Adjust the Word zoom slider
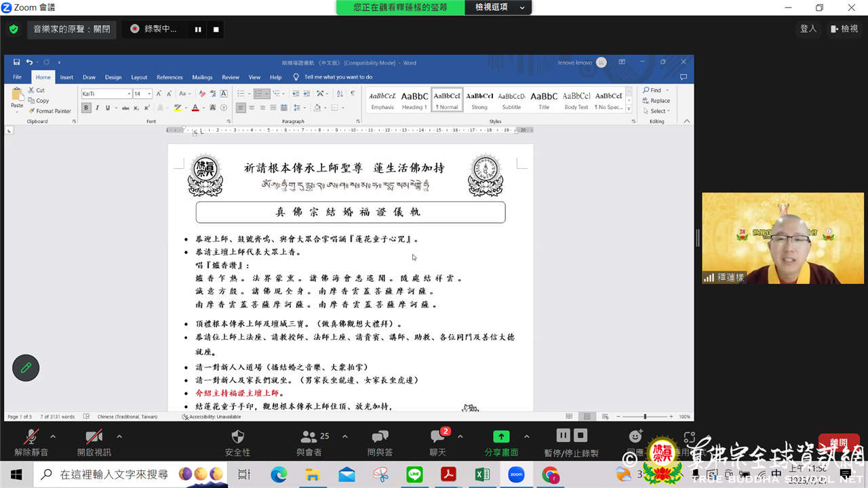This screenshot has height=488, width=868. click(645, 417)
